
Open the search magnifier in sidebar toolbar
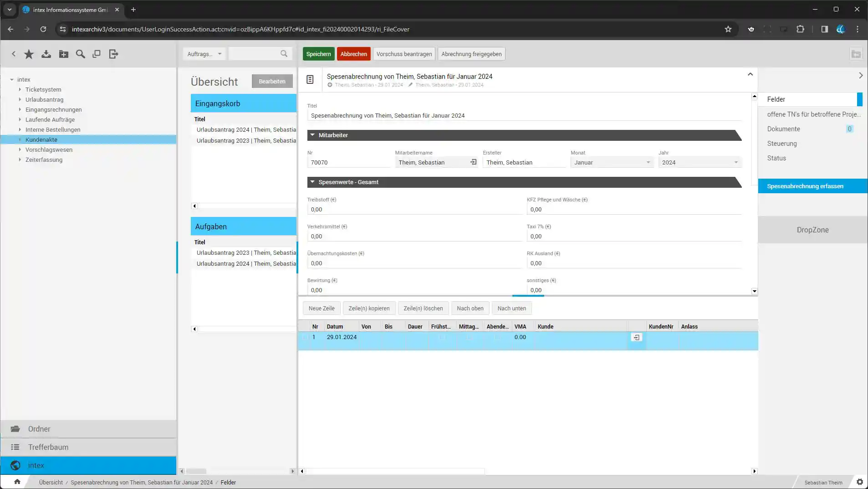tap(81, 54)
